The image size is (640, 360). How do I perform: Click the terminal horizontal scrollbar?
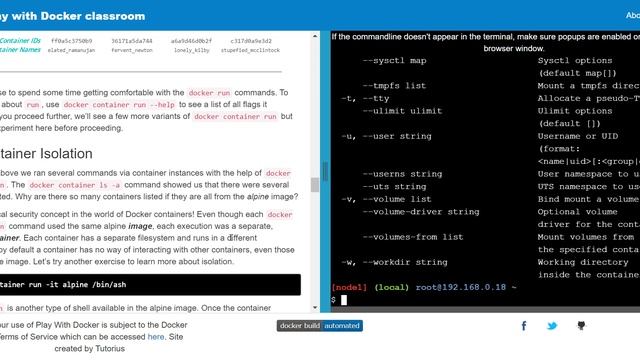[x=485, y=310]
